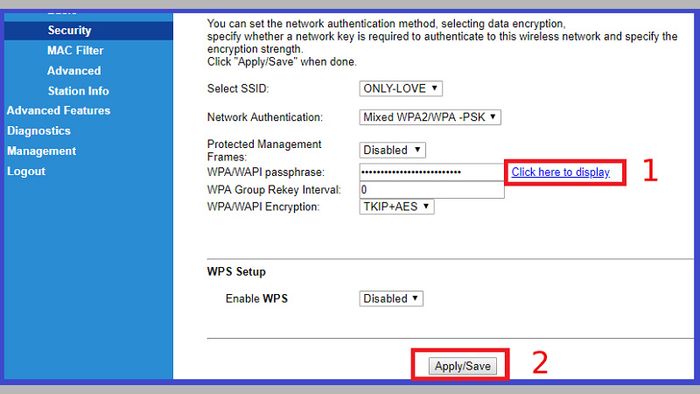Click the 'WPA Group Rekey Interval:' label
This screenshot has width=700, height=394.
coord(274,190)
